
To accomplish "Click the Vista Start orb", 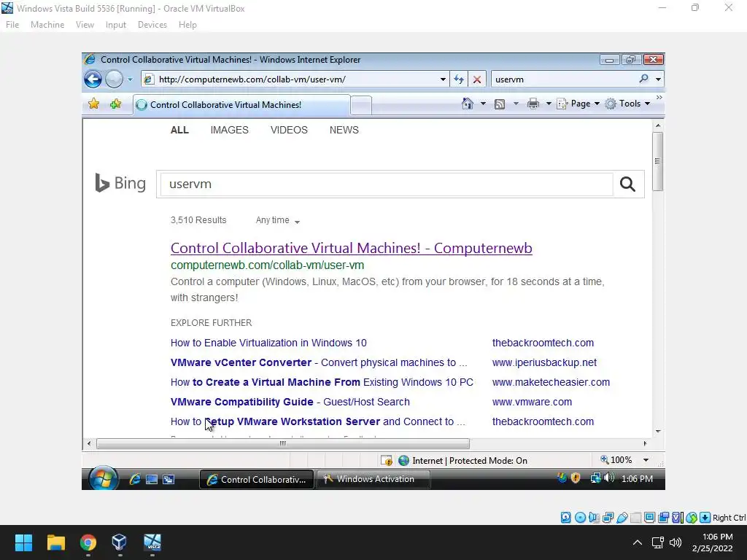I will click(x=103, y=478).
